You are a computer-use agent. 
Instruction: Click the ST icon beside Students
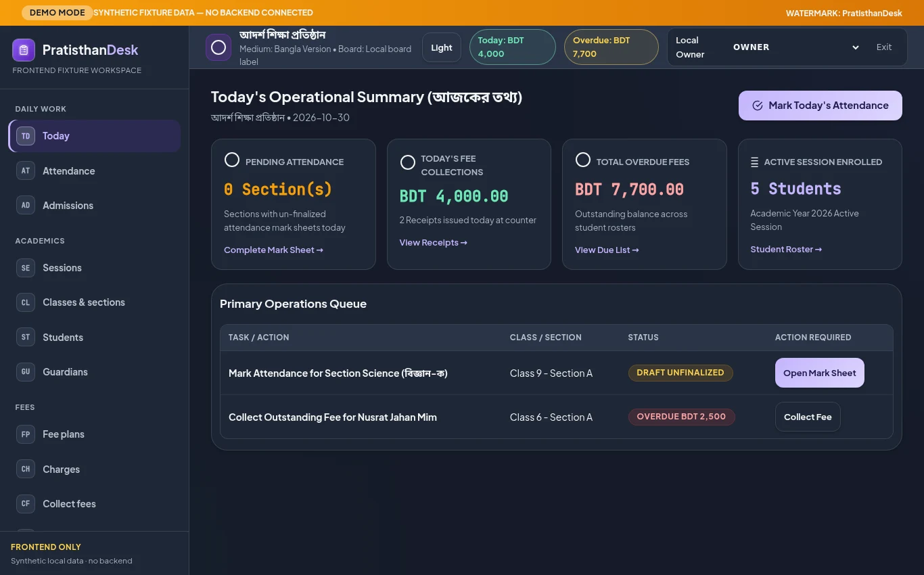click(26, 338)
